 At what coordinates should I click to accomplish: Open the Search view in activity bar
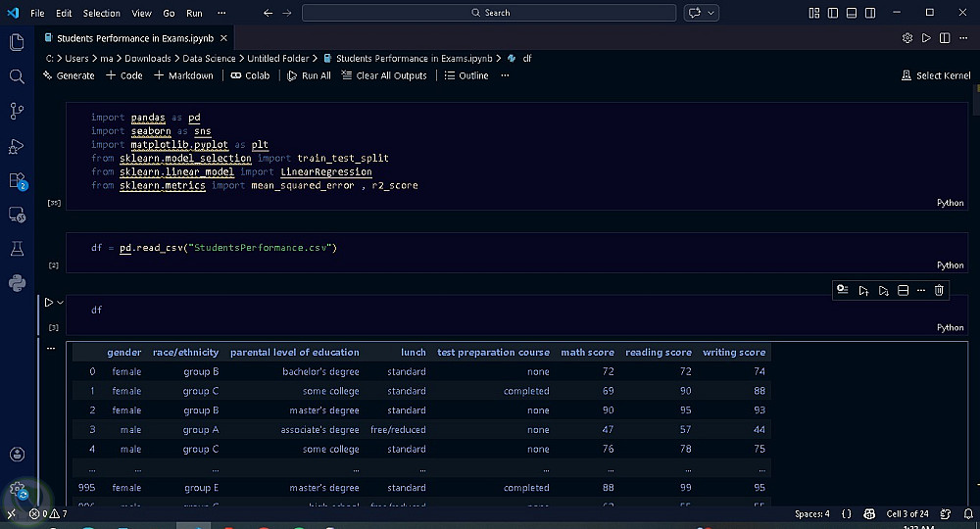pyautogui.click(x=17, y=76)
